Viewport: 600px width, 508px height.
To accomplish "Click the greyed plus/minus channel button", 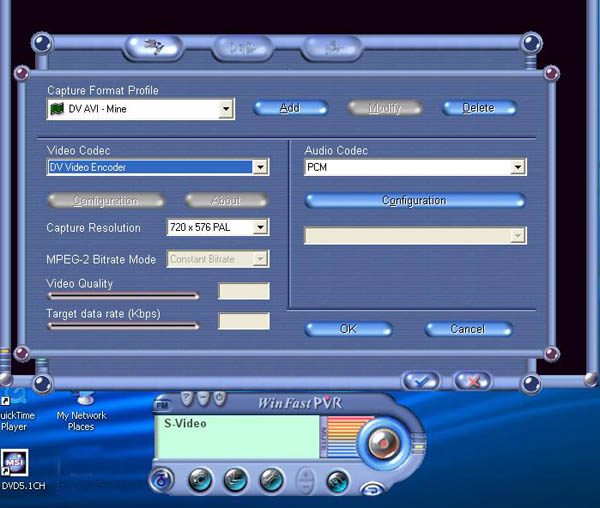I will [305, 480].
